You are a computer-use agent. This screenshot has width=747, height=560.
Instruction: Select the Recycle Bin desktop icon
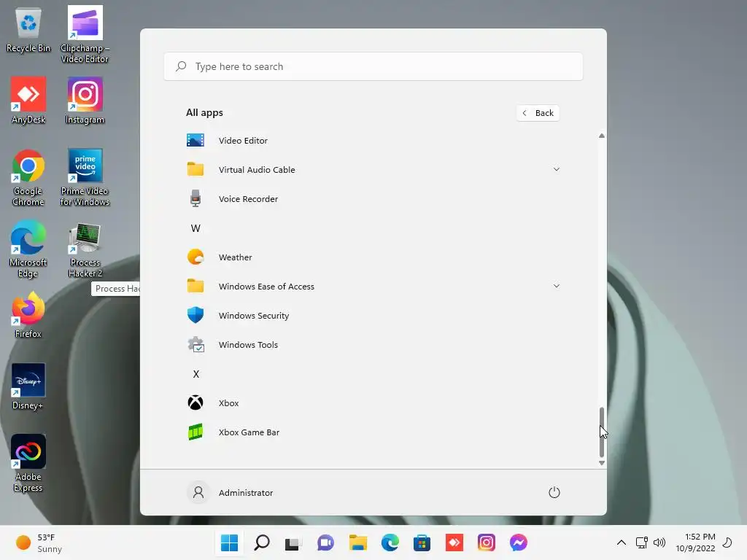[28, 30]
